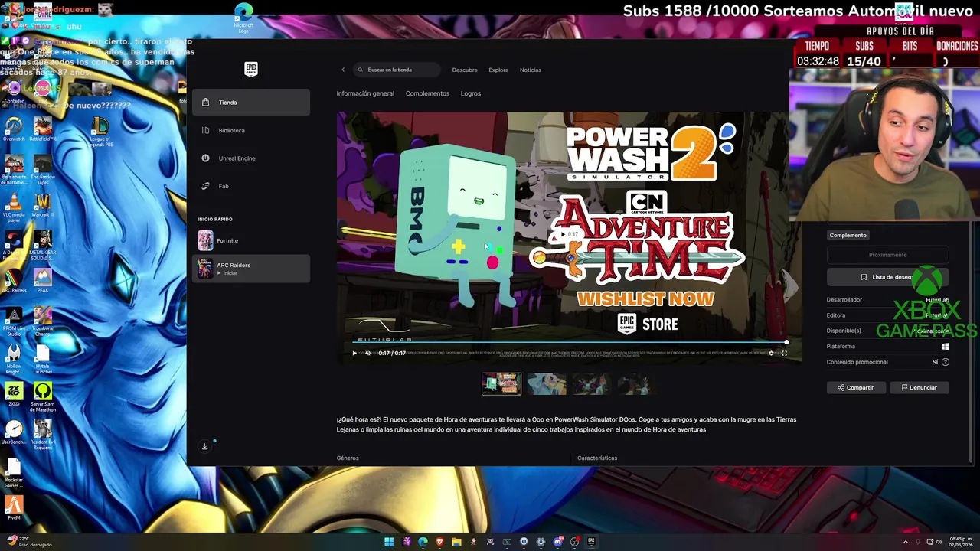Viewport: 980px width, 551px height.
Task: Open File Explorer from taskbar
Action: tap(456, 542)
